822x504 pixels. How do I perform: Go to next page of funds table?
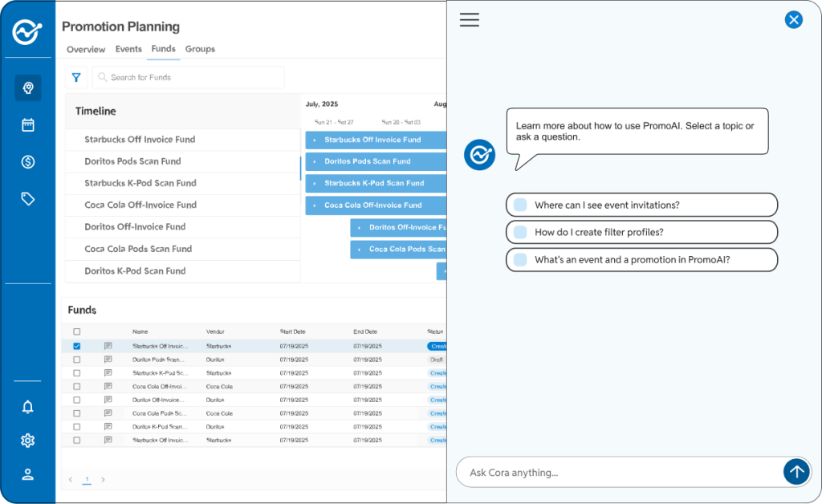point(103,479)
